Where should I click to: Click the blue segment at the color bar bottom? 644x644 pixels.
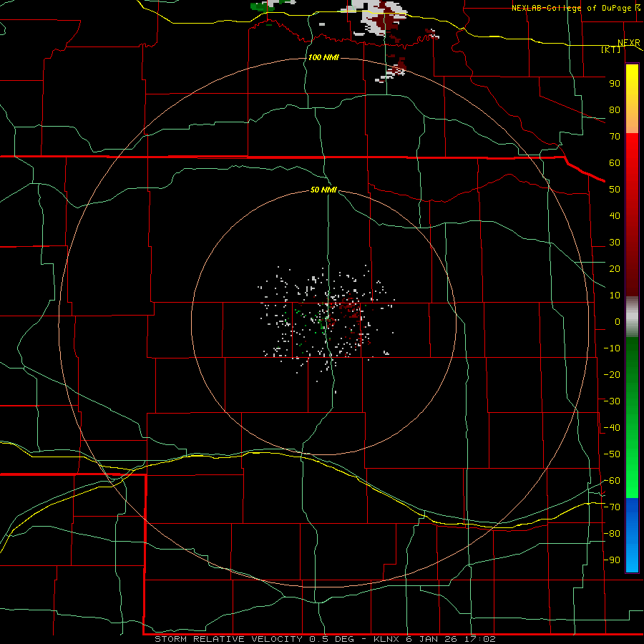632,535
